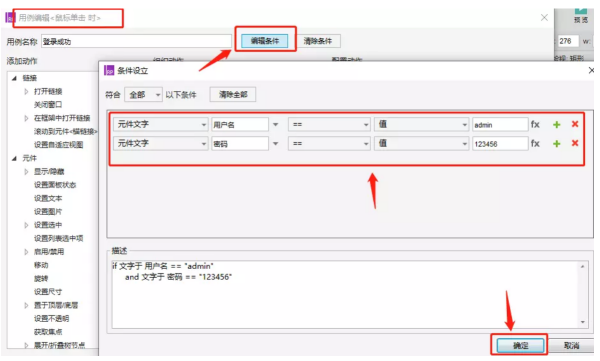Select the 设置图片 action
600x361 pixels.
(48, 212)
